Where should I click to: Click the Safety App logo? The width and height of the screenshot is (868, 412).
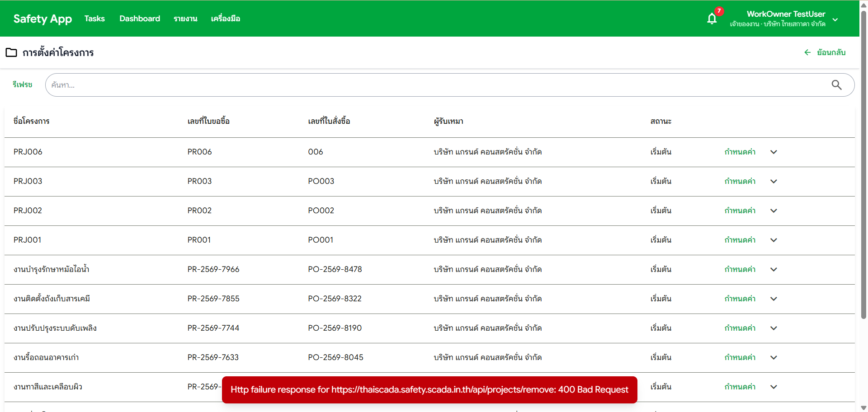[42, 19]
